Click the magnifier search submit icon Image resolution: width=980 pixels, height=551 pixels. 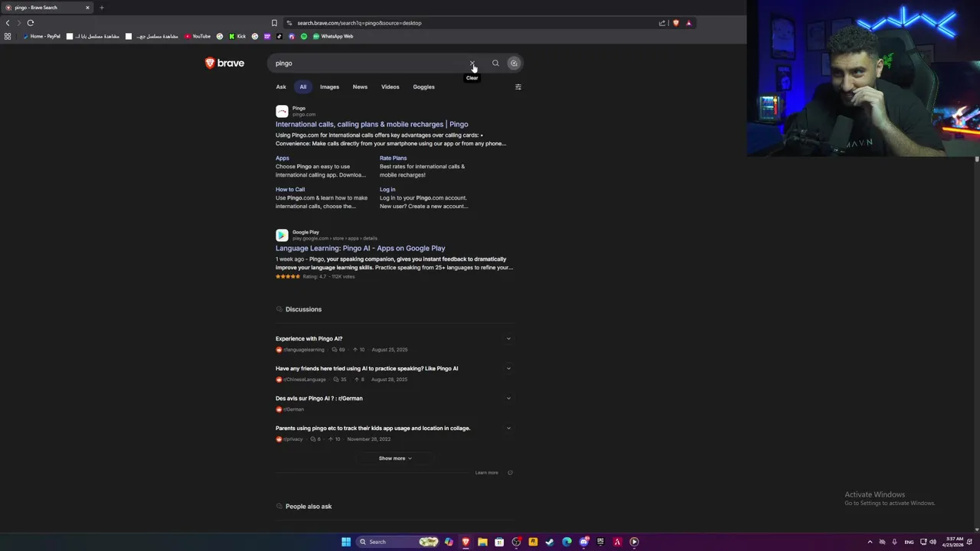point(495,64)
